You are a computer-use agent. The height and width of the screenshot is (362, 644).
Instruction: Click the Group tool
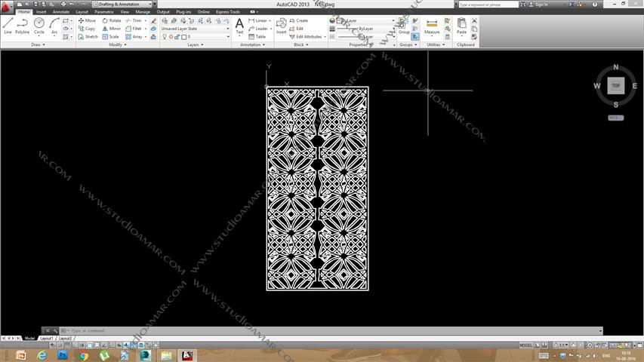(404, 26)
